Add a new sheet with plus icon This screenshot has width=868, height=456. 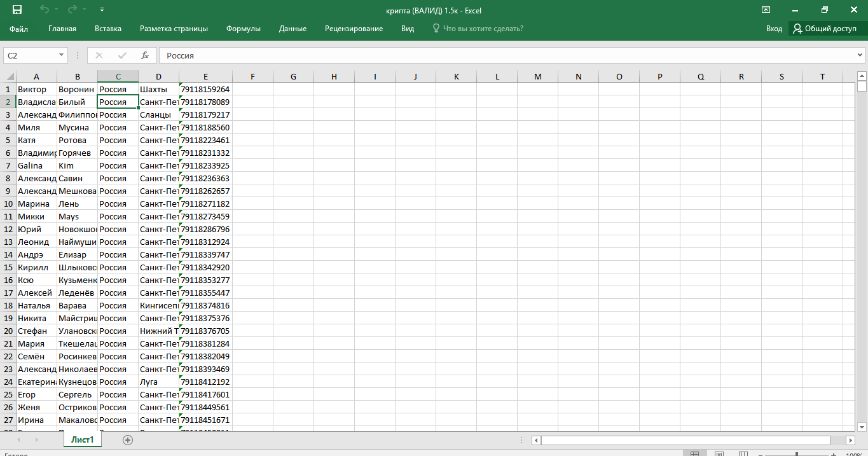(x=128, y=440)
